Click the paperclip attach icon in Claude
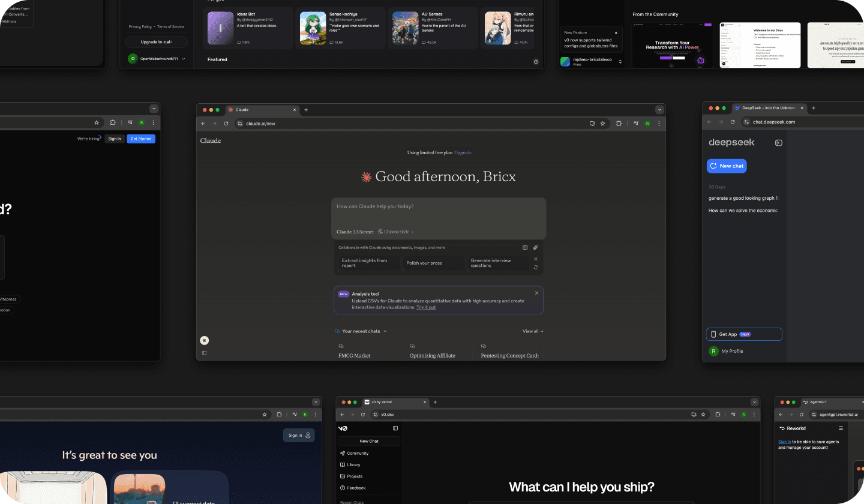The height and width of the screenshot is (504, 864). pos(536,247)
